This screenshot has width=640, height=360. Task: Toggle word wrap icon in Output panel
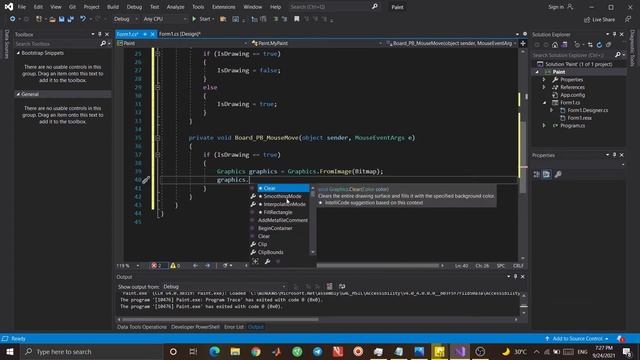pyautogui.click(x=342, y=287)
